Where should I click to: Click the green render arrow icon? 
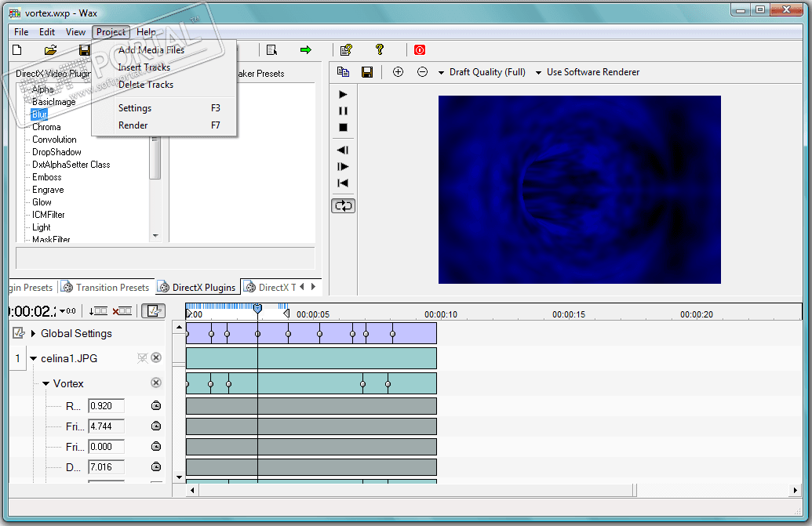pos(305,50)
